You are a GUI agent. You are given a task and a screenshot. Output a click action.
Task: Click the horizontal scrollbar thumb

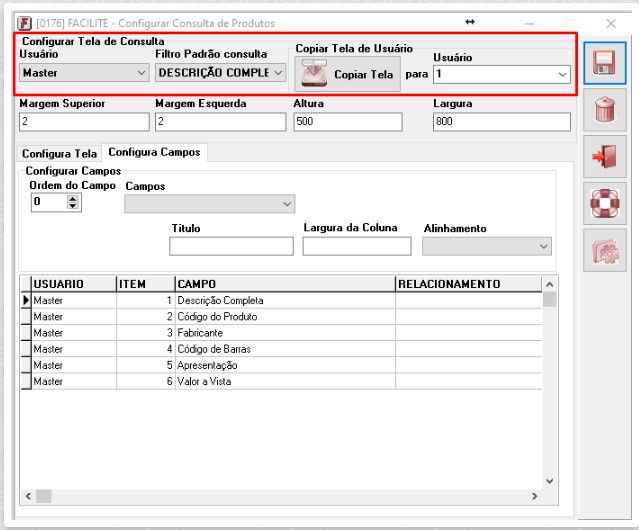coord(44,496)
